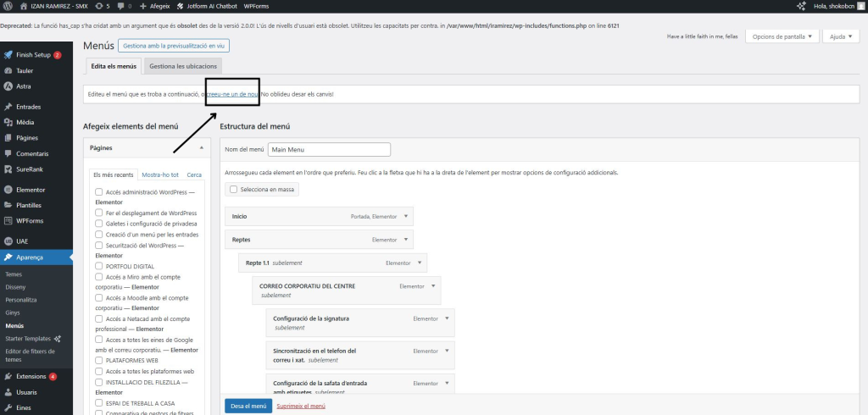
Task: Click the Astra icon in sidebar
Action: [8, 86]
